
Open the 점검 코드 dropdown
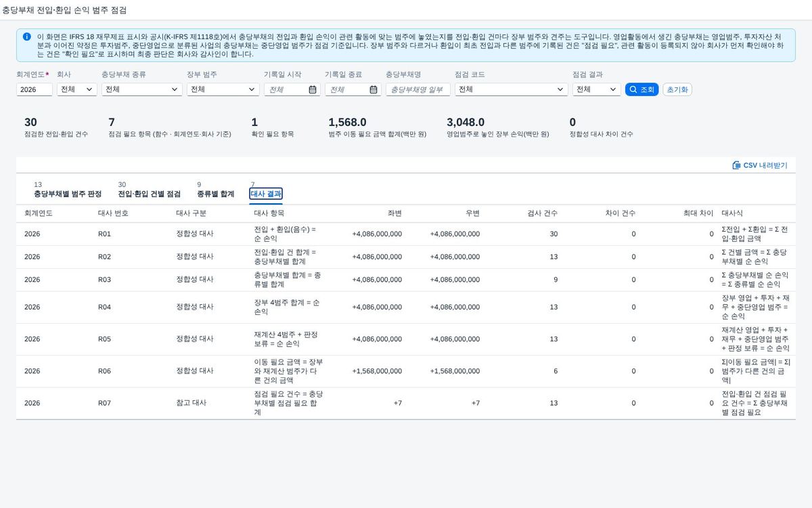(x=512, y=89)
